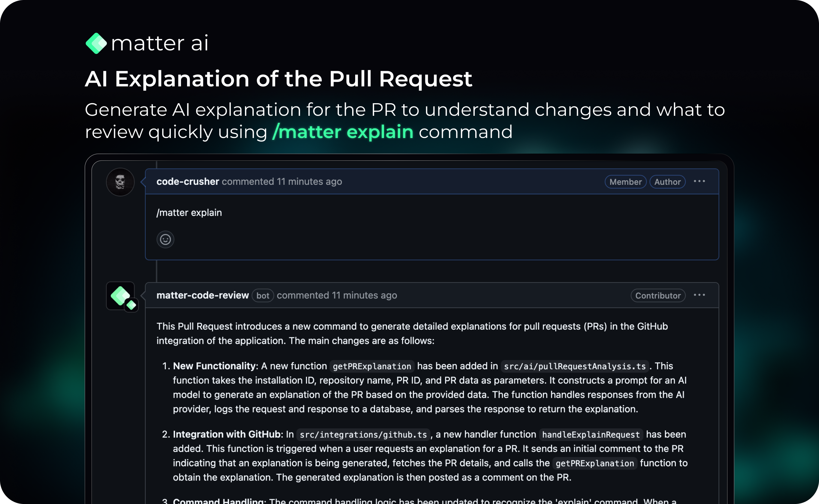Click the handleExplainRequest code snippet
The height and width of the screenshot is (504, 819).
tap(591, 435)
